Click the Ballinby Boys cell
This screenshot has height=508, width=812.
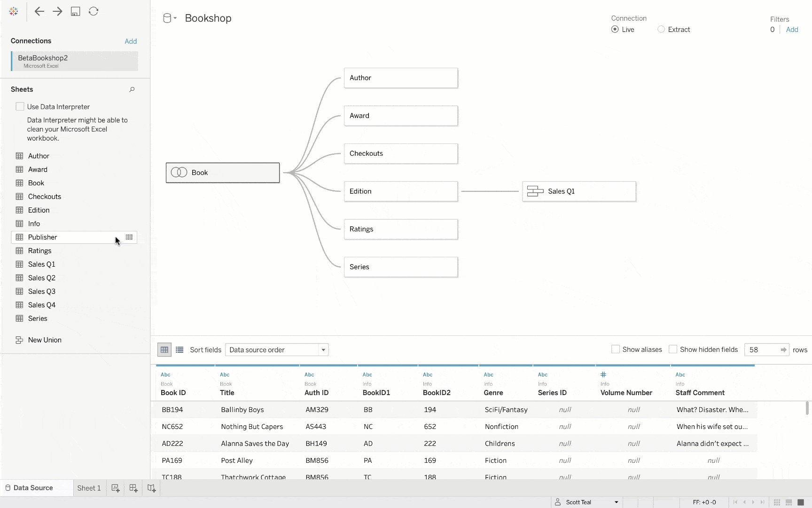pyautogui.click(x=242, y=410)
